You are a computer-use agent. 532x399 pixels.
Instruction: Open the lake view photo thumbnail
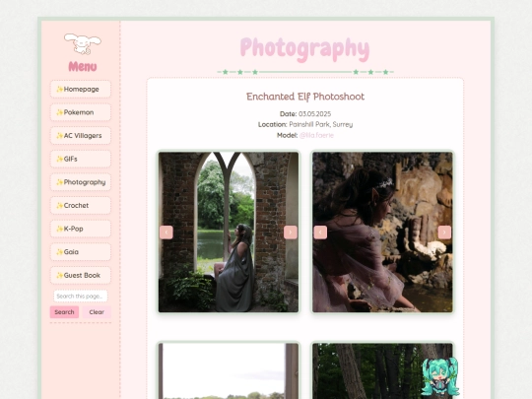pyautogui.click(x=229, y=370)
